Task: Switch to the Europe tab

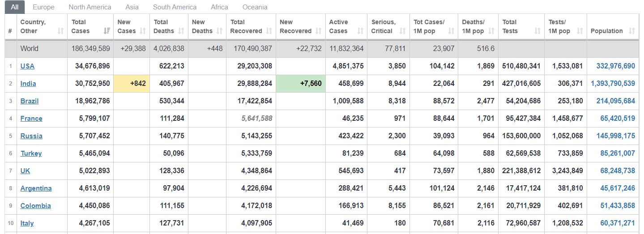Action: 43,7
